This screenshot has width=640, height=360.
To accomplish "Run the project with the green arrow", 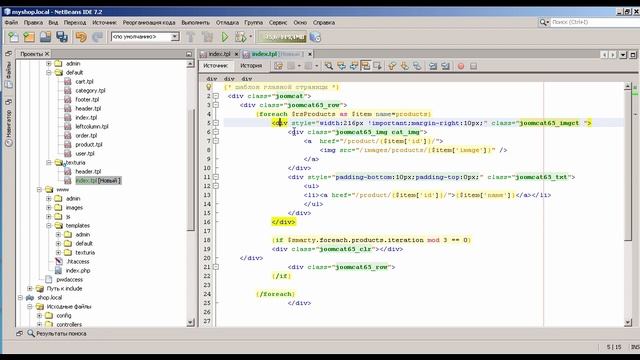I will [x=224, y=37].
